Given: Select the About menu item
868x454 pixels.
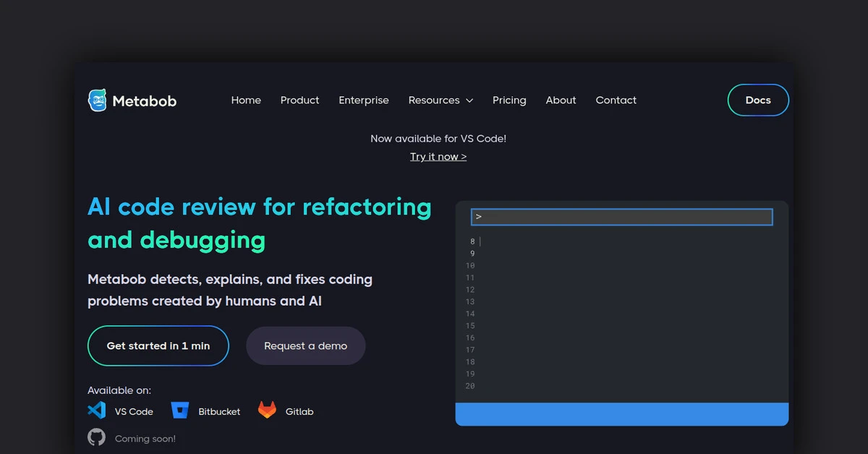Looking at the screenshot, I should (561, 100).
